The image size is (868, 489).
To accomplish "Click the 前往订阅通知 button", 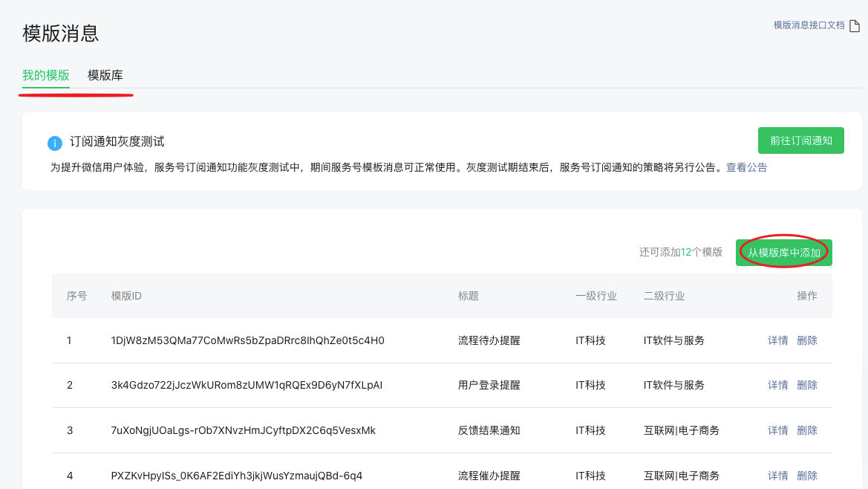I will click(800, 140).
